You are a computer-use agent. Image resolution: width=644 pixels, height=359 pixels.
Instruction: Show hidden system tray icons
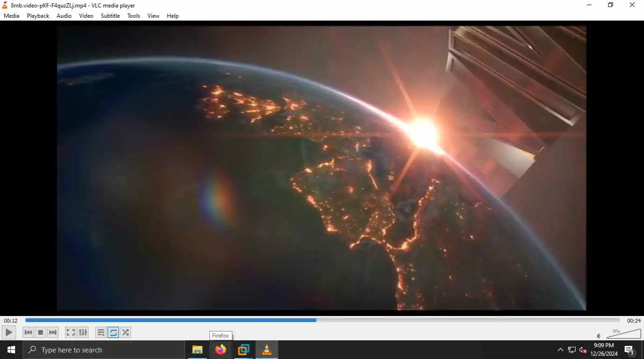pyautogui.click(x=560, y=350)
